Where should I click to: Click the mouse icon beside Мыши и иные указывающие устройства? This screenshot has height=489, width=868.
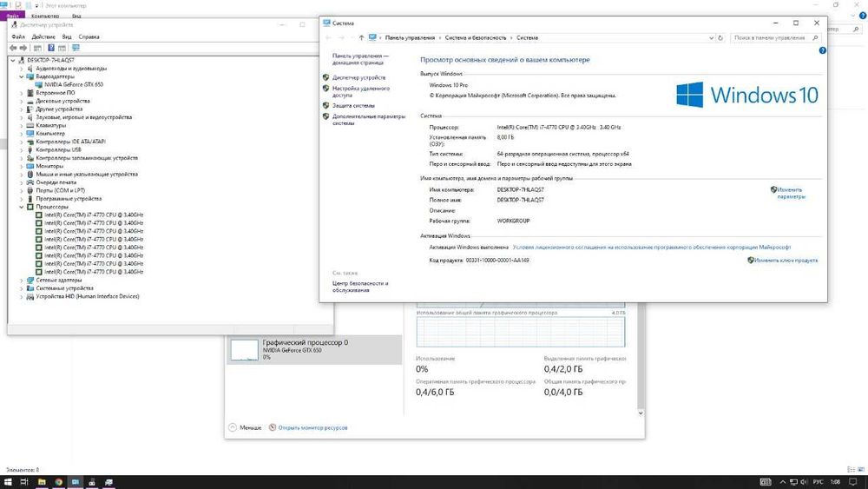30,174
